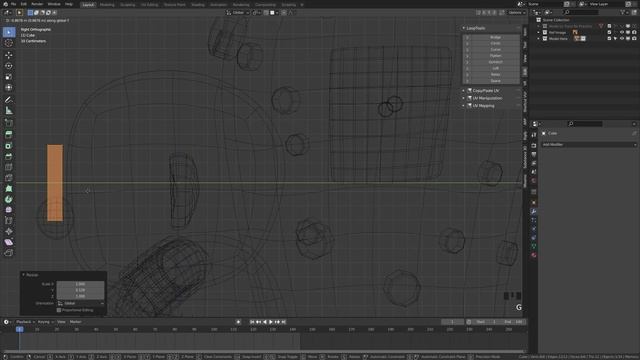The width and height of the screenshot is (640, 360).
Task: Select the Shrink/Fatten tool
Action: (9, 231)
